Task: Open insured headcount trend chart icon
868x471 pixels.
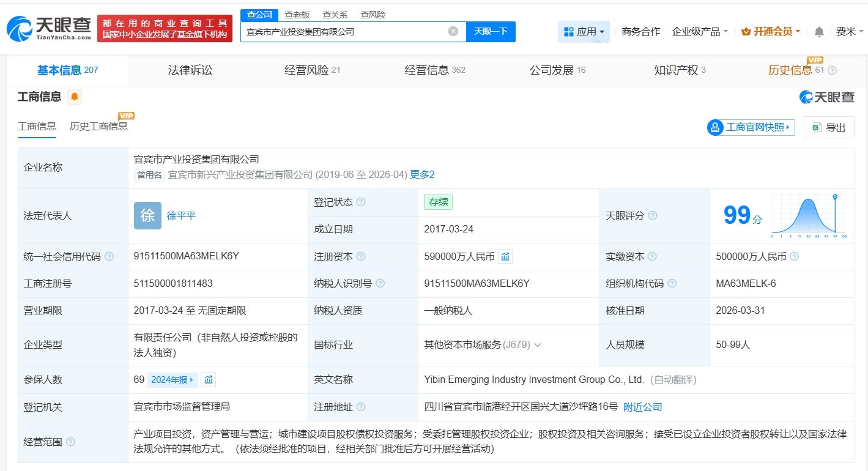Action: coord(209,380)
